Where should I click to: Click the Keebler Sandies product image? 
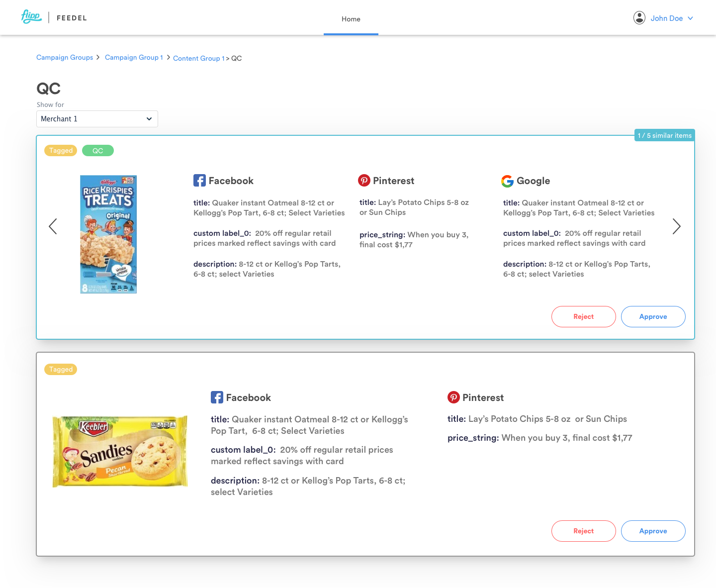120,451
